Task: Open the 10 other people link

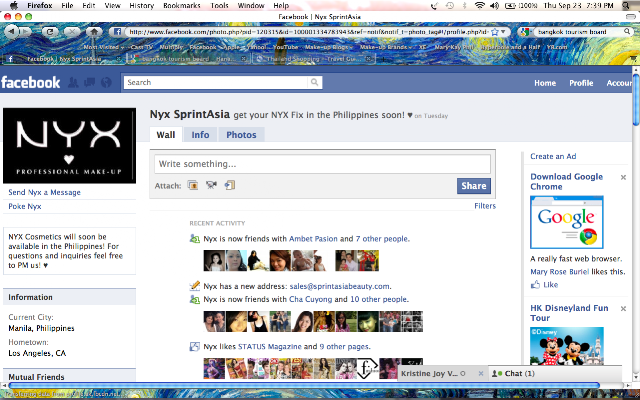Action: [x=379, y=299]
